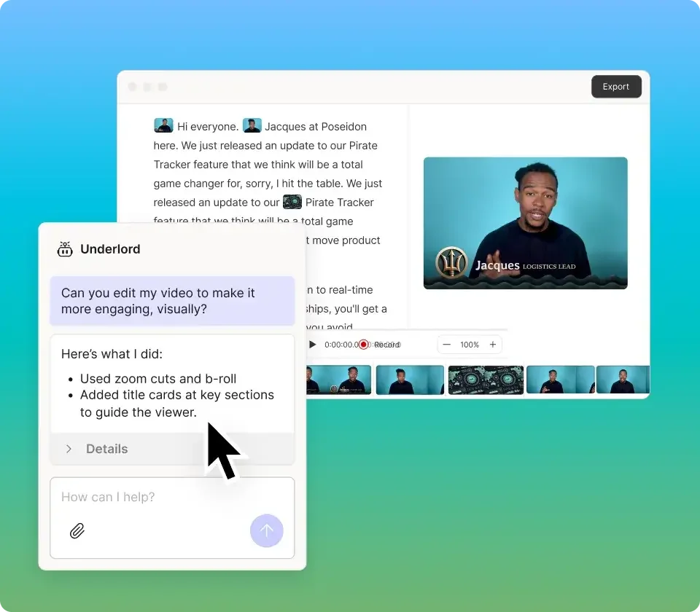Click the trident logo on the video title card
700x612 pixels.
click(x=451, y=264)
